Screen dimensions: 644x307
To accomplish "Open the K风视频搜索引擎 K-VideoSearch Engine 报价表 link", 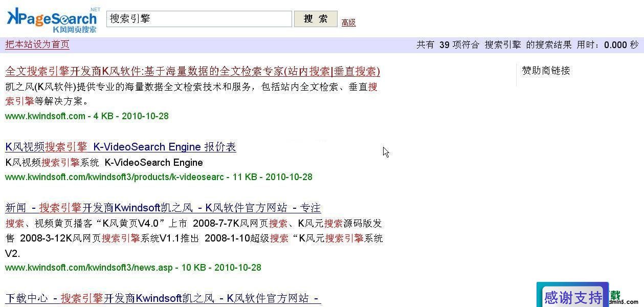I will click(x=121, y=147).
